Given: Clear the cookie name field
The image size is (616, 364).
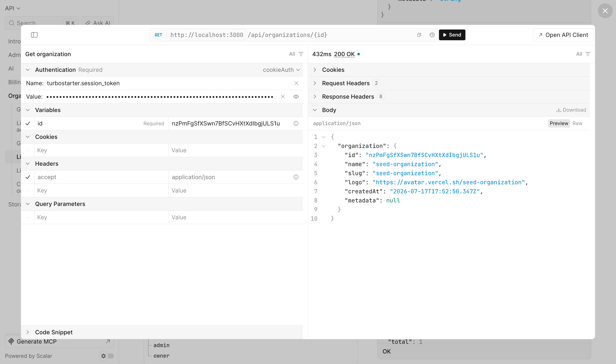Looking at the screenshot, I should (296, 83).
